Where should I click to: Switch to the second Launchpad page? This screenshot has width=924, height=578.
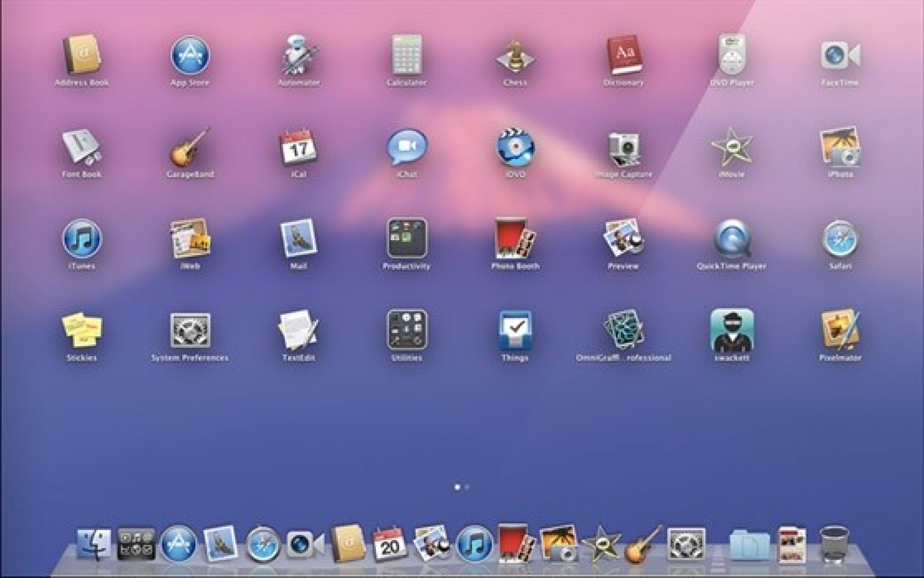[466, 487]
